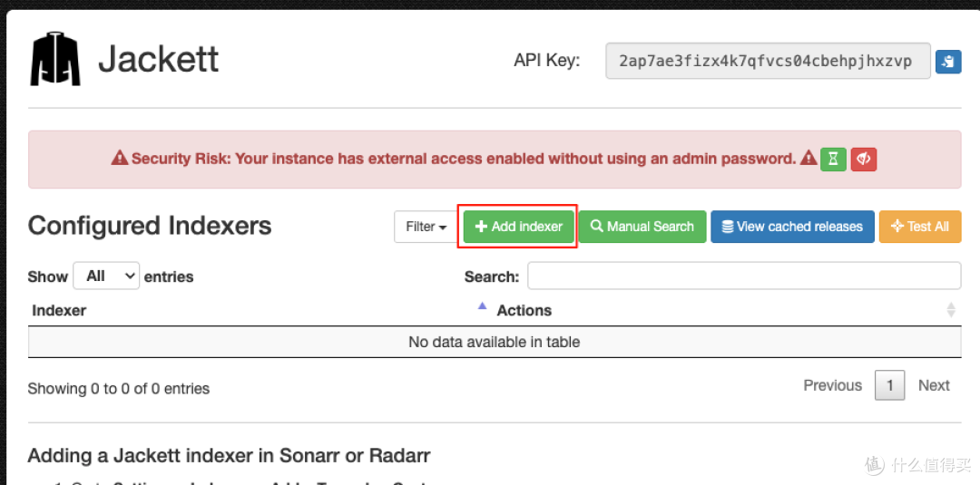The width and height of the screenshot is (980, 485).
Task: Click the warning triangle before Security Risk
Action: click(x=120, y=159)
